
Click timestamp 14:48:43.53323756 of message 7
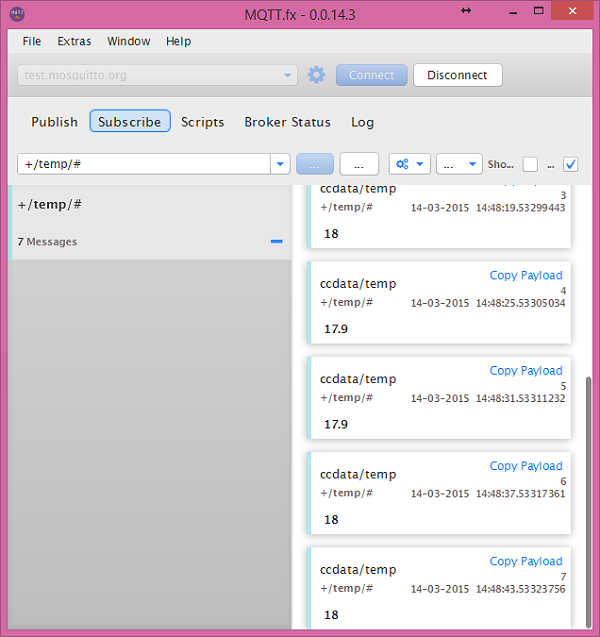tap(520, 589)
